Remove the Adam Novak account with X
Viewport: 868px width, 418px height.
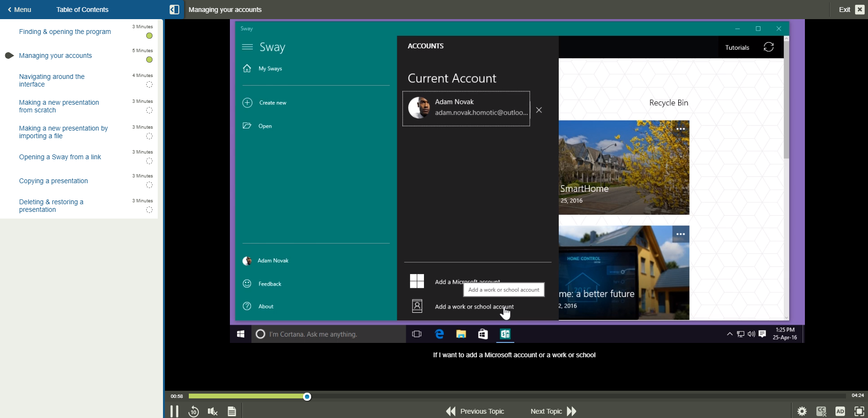click(539, 110)
